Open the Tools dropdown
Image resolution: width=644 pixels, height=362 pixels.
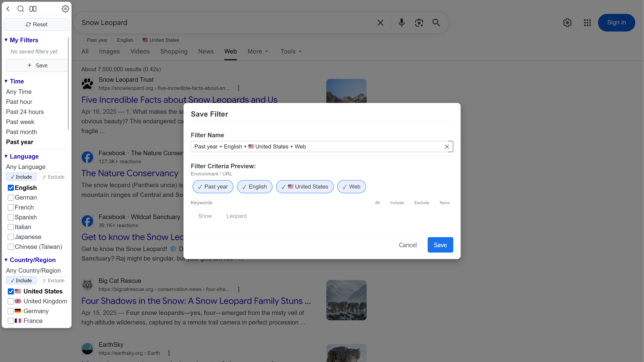pos(290,51)
